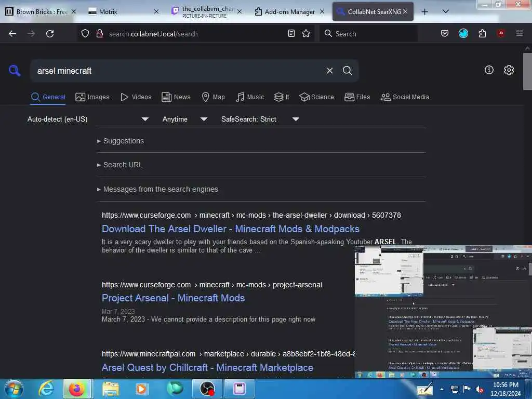This screenshot has height=399, width=532.
Task: Open the language selector Auto-detect dropdown
Action: click(88, 119)
